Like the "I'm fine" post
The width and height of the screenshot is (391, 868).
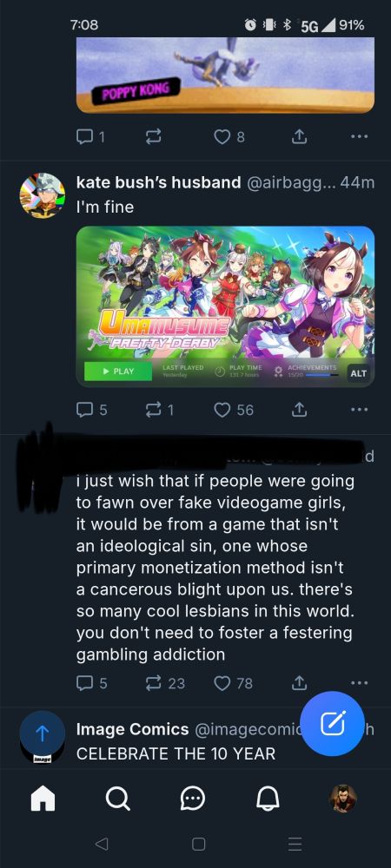tap(233, 410)
